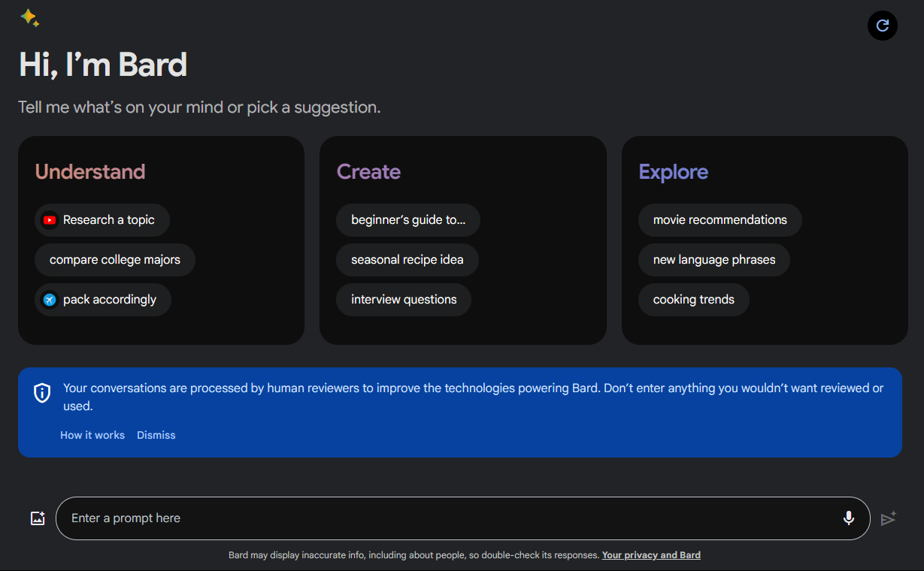This screenshot has height=571, width=924.
Task: Click the Enter a prompt here field
Action: click(301, 518)
